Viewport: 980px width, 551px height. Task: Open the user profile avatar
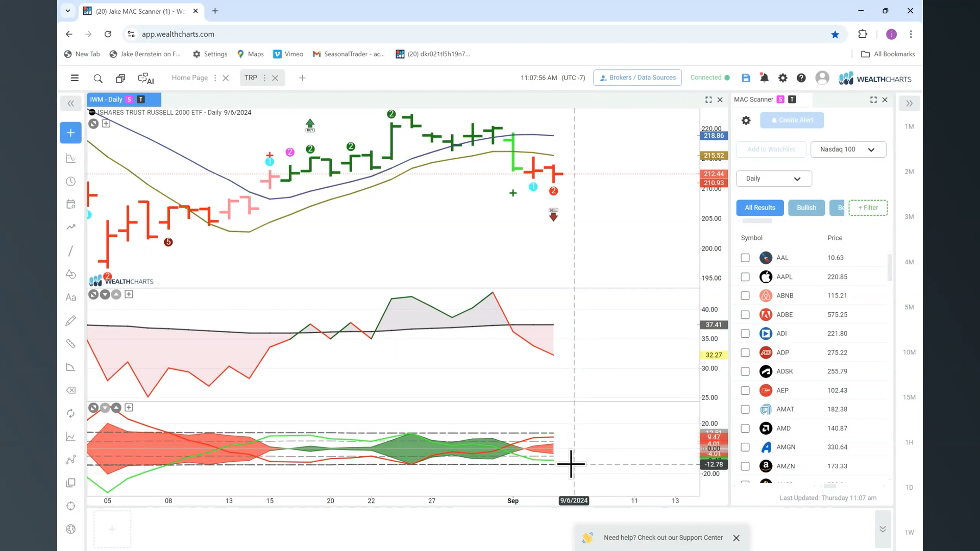[822, 78]
